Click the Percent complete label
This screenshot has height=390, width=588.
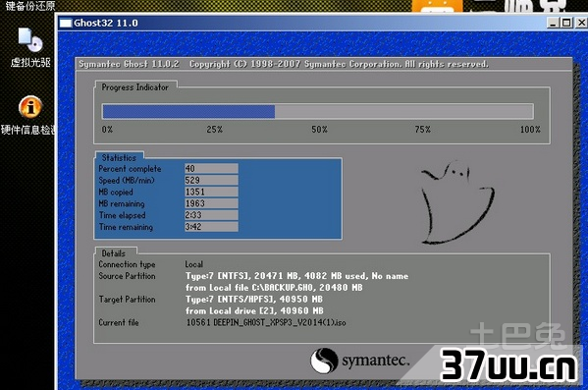130,169
